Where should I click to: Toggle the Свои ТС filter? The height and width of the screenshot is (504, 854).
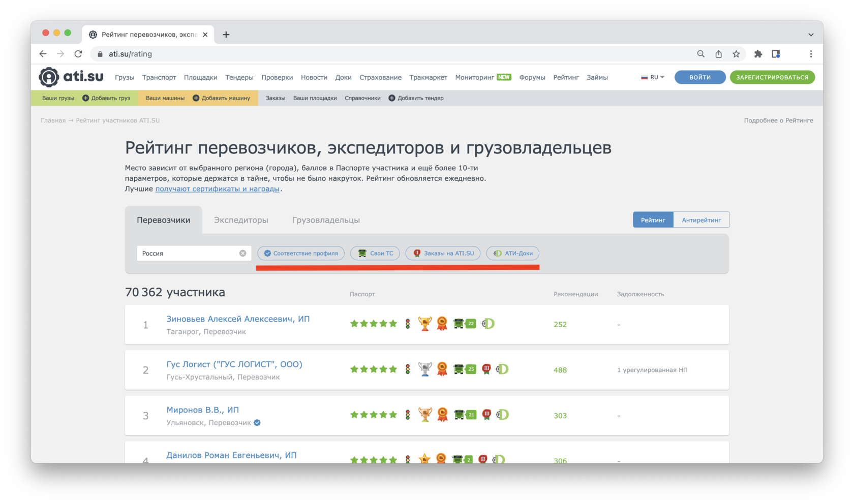(x=375, y=253)
